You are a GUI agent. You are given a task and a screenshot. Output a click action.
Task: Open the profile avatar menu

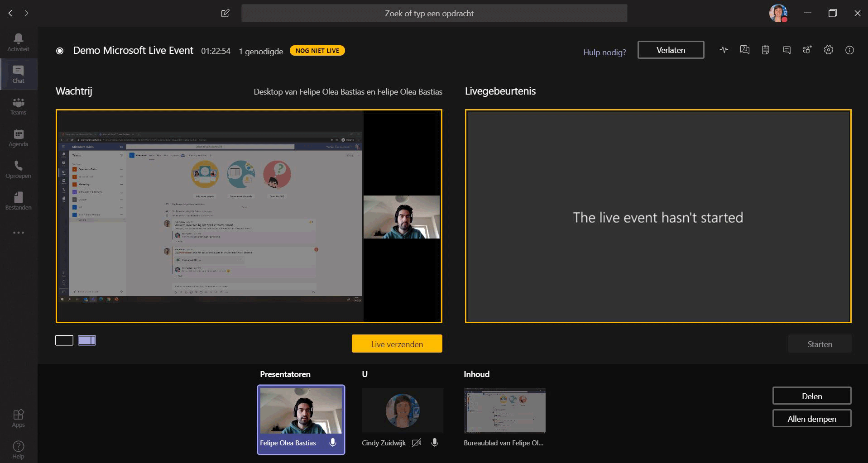point(778,13)
